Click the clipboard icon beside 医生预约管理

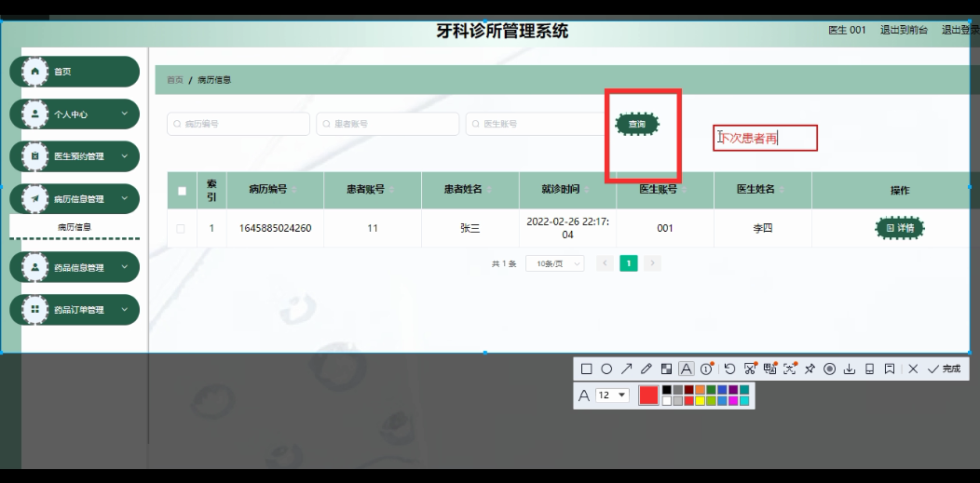click(35, 156)
